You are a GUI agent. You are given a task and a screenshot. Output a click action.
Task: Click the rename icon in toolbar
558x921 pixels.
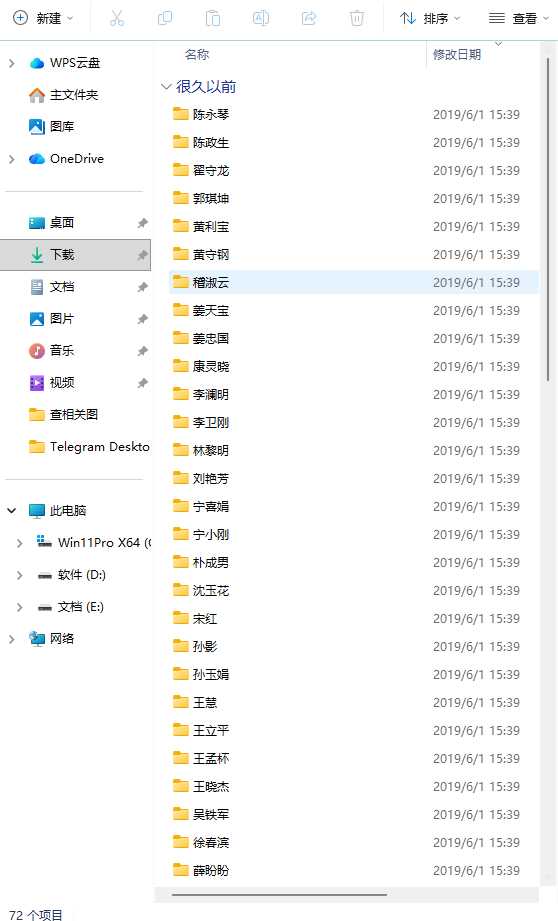click(261, 18)
